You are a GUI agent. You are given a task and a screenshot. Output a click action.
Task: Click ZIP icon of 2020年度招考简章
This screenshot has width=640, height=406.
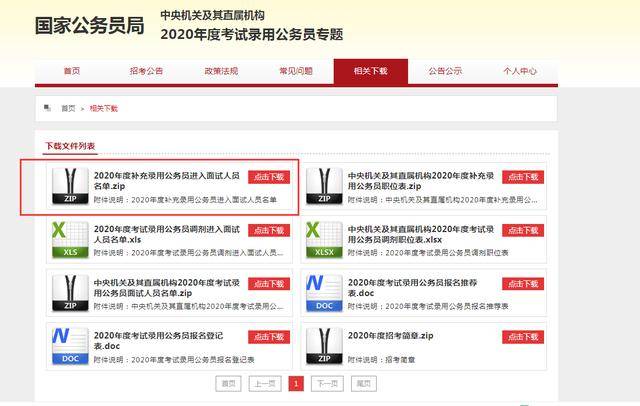324,346
